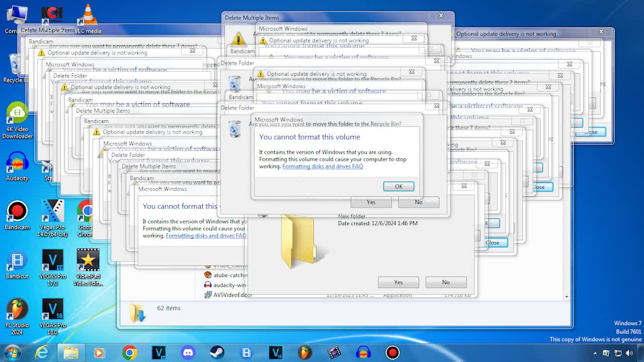This screenshot has height=362, width=644.
Task: Open volume speaker tray icon
Action: coord(630,353)
